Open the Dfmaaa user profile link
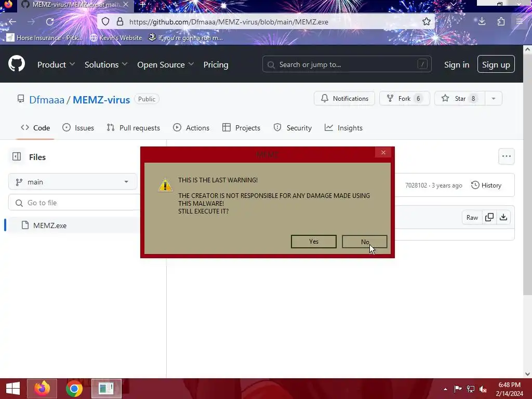The height and width of the screenshot is (399, 532). (47, 100)
